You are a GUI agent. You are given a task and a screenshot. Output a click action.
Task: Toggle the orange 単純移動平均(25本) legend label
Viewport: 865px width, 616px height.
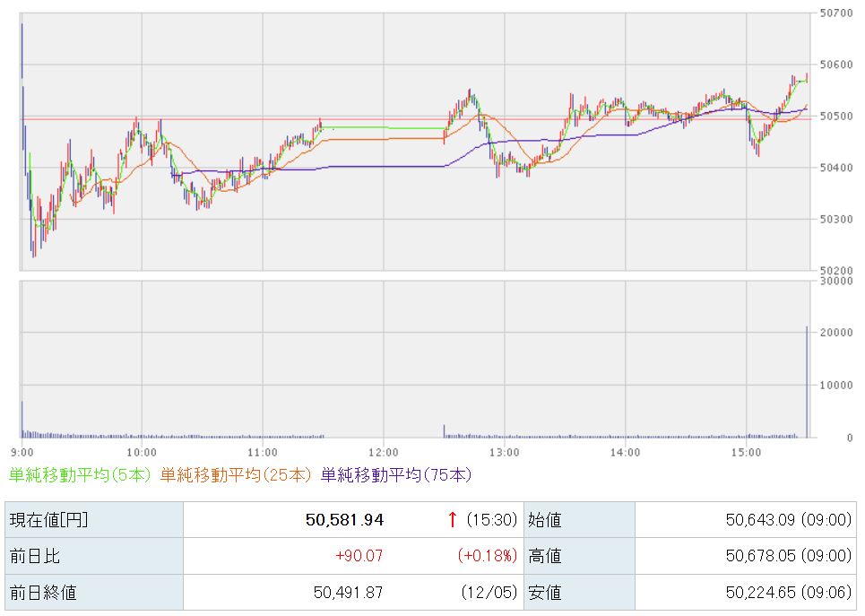pyautogui.click(x=237, y=475)
